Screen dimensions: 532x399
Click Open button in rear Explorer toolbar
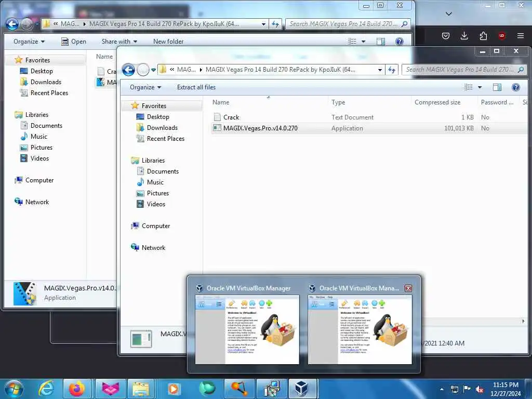pos(74,42)
